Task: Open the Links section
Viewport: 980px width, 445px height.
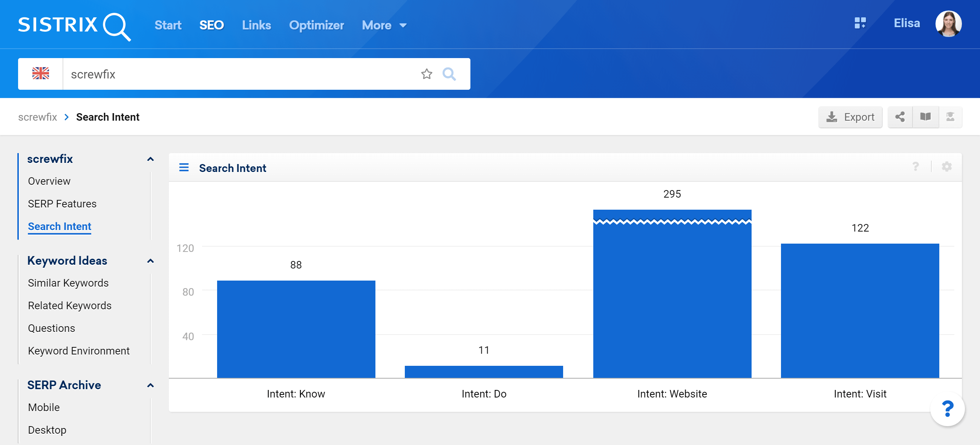Action: (256, 25)
